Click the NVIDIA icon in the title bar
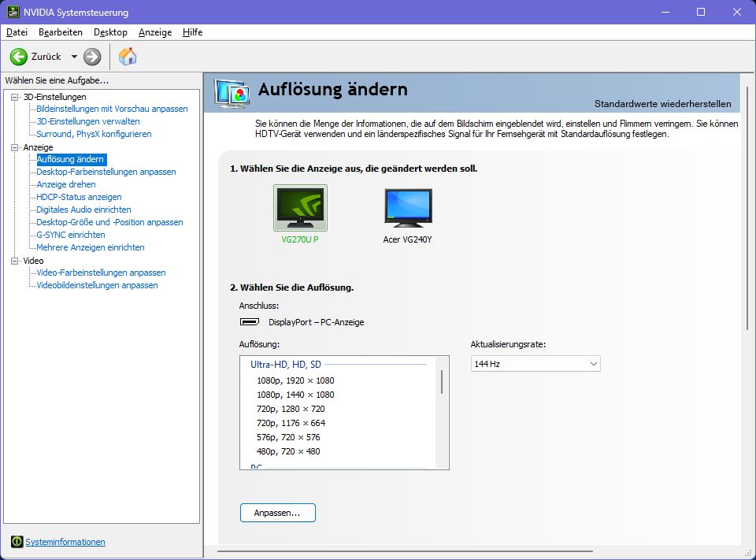This screenshot has width=756, height=560. pyautogui.click(x=13, y=12)
